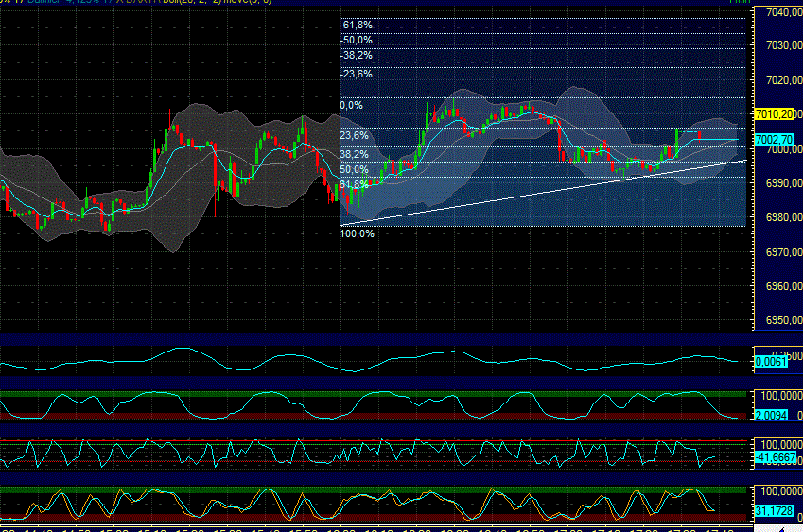Select the -41,6667 indicator value label
This screenshot has width=803, height=532.
click(776, 457)
